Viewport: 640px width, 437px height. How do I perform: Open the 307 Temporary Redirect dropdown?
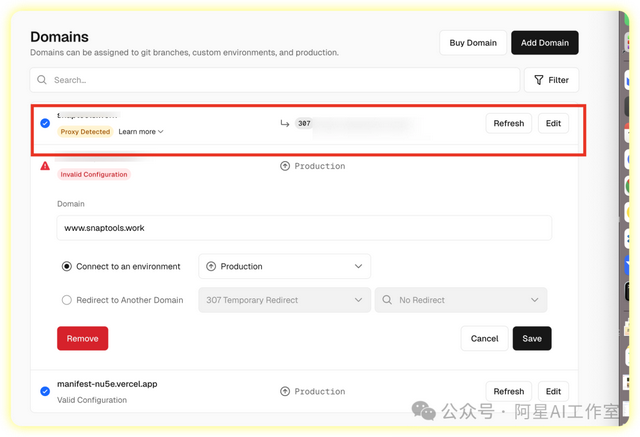click(284, 300)
